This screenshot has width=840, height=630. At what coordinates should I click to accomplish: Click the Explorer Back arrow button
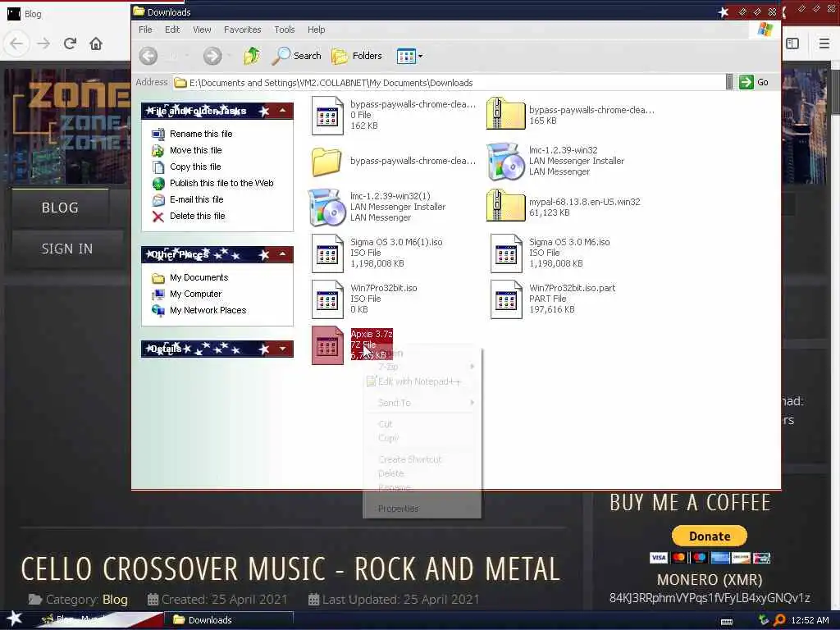pos(148,56)
